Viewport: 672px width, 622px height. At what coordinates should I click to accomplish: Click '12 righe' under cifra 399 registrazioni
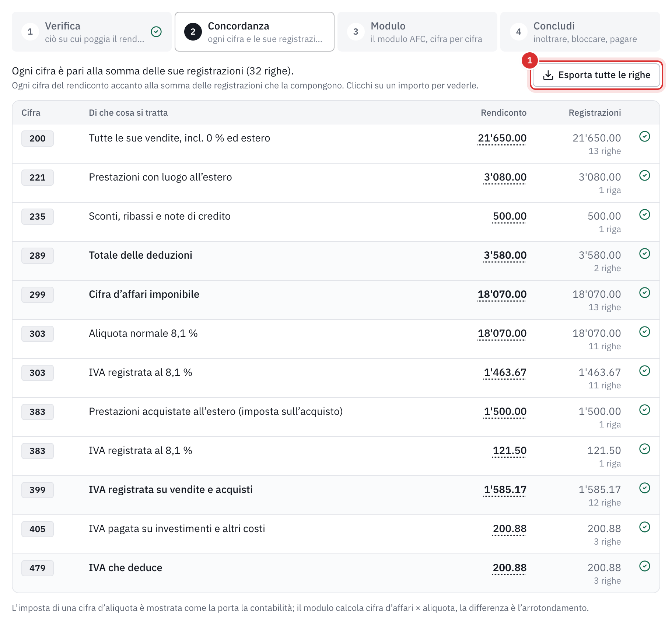(605, 503)
